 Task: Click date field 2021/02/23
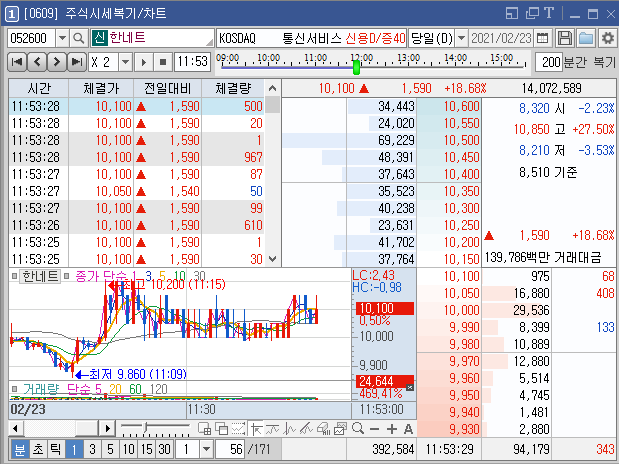pos(501,38)
